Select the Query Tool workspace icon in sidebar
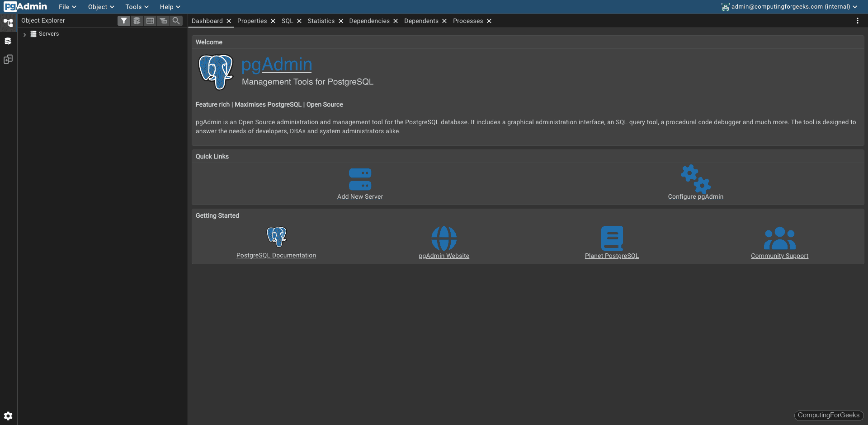868x425 pixels. (8, 41)
